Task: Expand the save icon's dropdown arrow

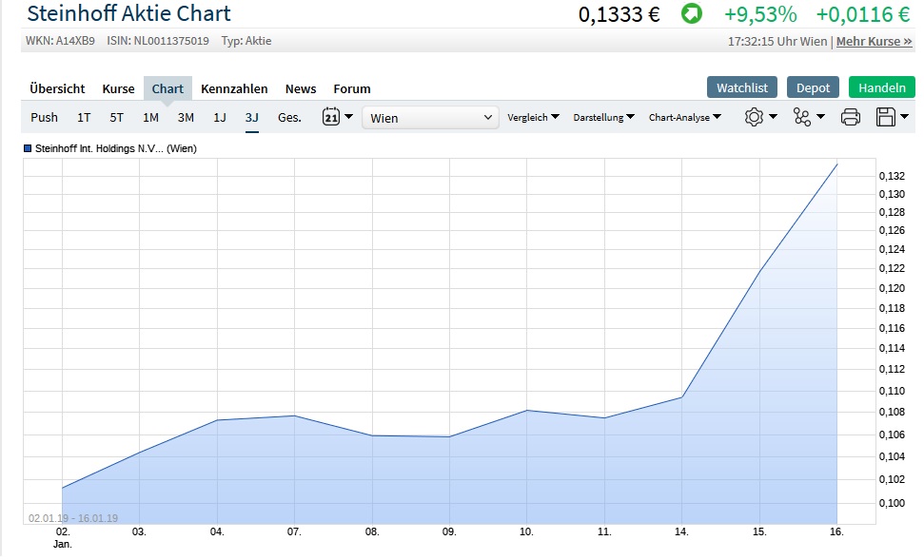Action: (902, 116)
